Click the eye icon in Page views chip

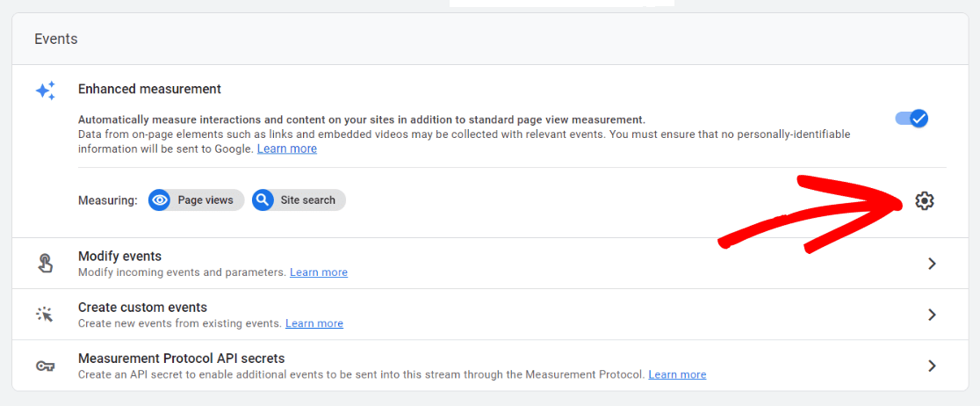pos(160,200)
